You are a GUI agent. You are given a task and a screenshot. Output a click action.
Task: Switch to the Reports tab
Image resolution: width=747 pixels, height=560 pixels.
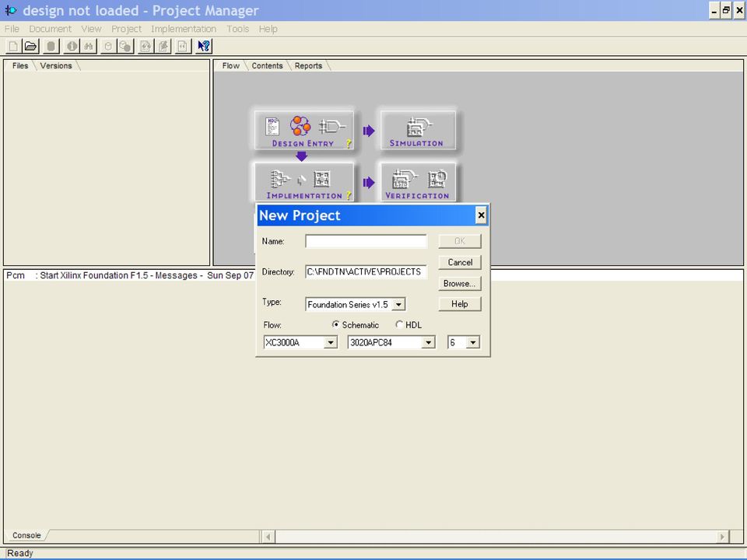[x=308, y=65]
